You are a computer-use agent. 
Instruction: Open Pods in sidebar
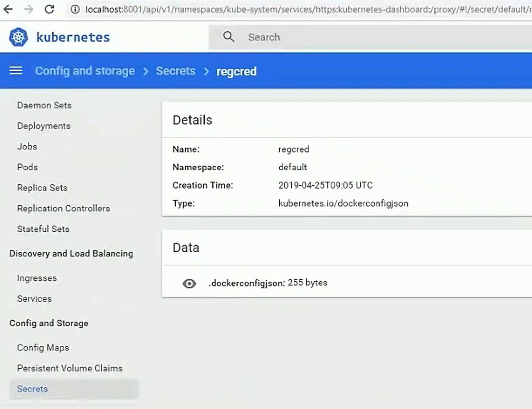(28, 167)
